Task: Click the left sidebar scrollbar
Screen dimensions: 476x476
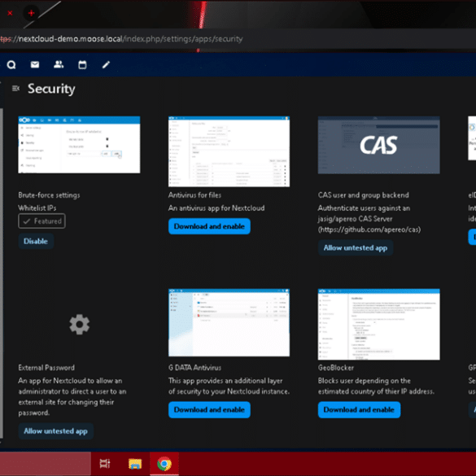Action: 1,273
